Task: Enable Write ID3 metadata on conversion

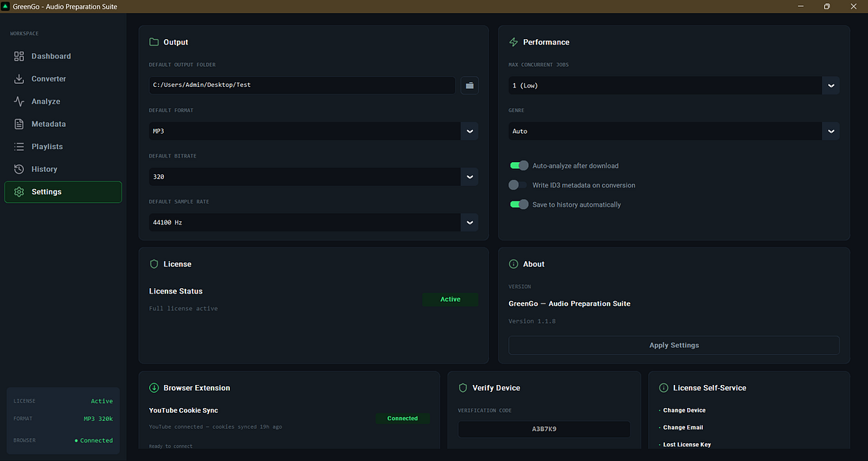Action: (519, 185)
